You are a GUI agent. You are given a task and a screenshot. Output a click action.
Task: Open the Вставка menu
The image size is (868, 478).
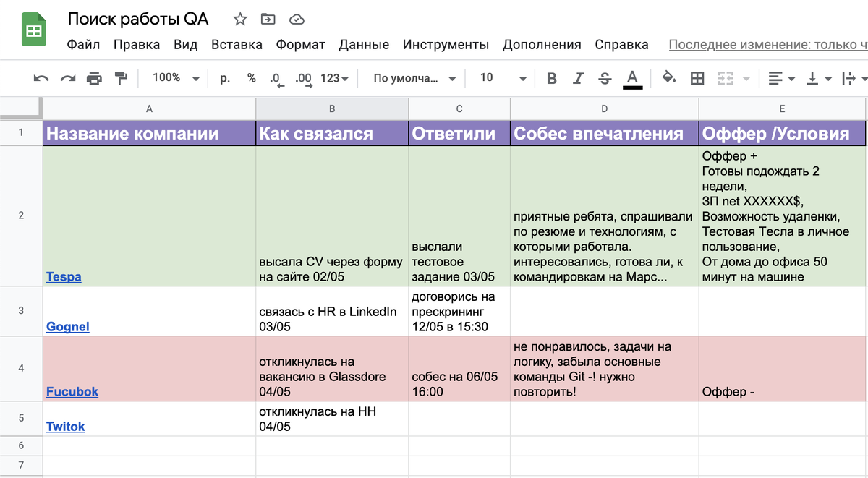tap(237, 45)
